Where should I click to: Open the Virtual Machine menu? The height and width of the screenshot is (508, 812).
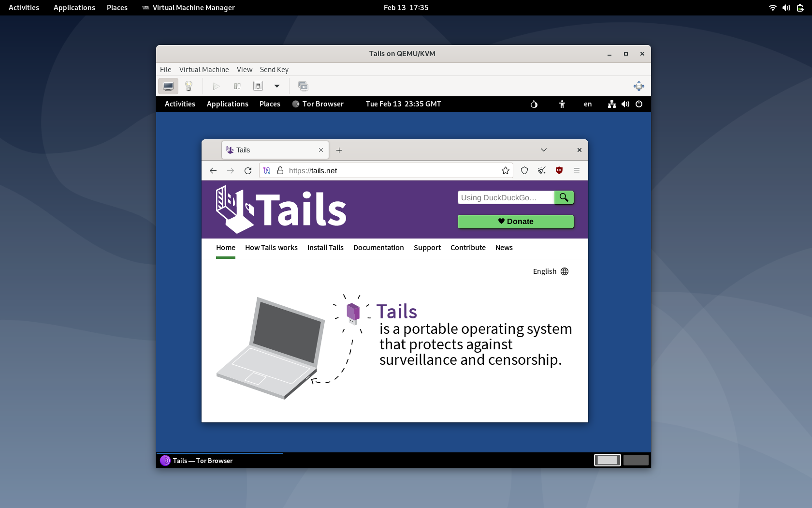[x=203, y=70]
